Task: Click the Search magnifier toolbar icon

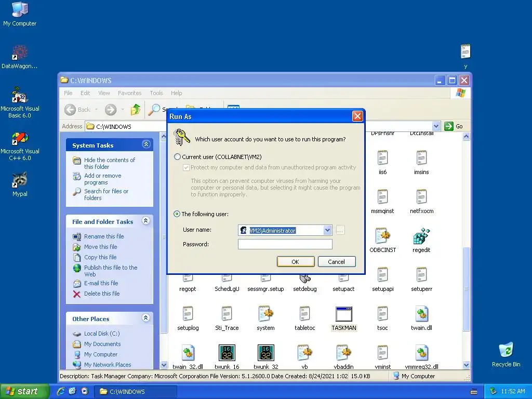Action: (154, 110)
